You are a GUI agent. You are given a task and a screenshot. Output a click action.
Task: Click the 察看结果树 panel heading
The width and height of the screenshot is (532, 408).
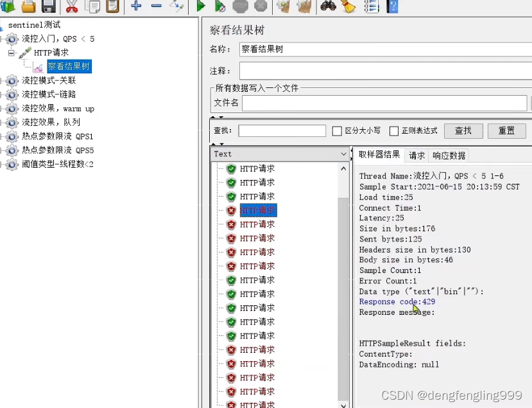coord(237,30)
